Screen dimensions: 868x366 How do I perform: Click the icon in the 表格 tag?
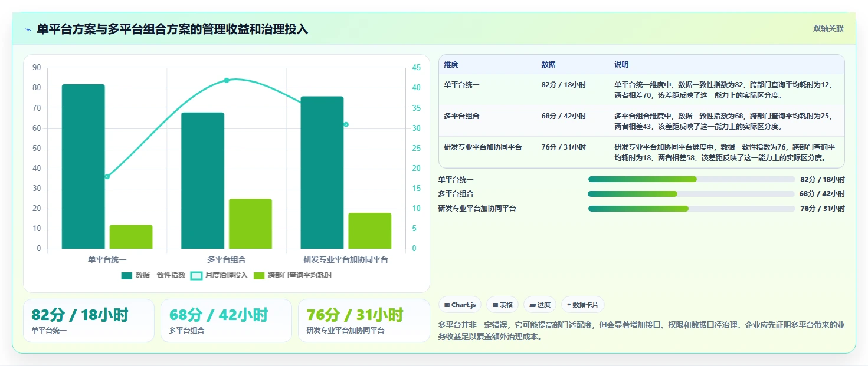click(x=495, y=305)
